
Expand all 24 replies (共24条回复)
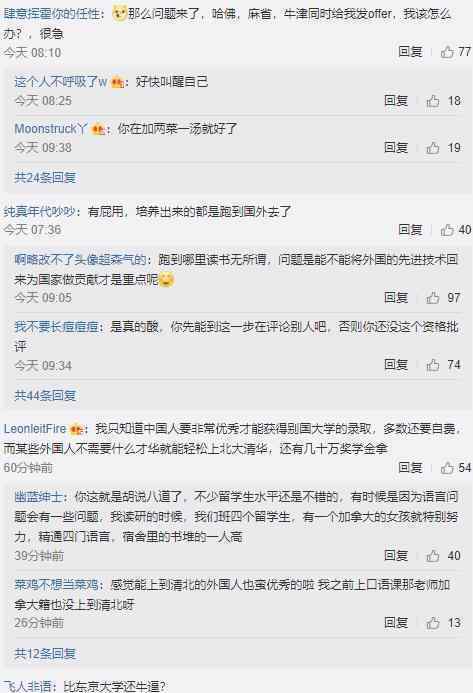tap(45, 178)
